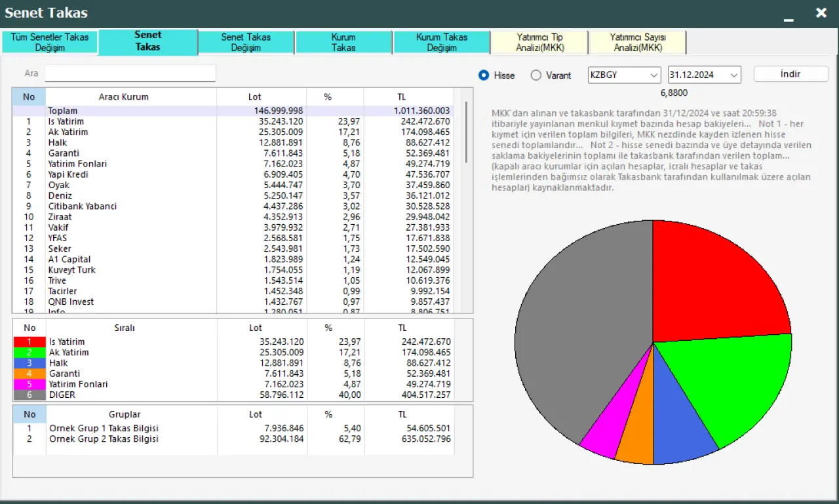Image resolution: width=839 pixels, height=504 pixels.
Task: Click the green Ak Yatirim swatch
Action: pyautogui.click(x=29, y=353)
